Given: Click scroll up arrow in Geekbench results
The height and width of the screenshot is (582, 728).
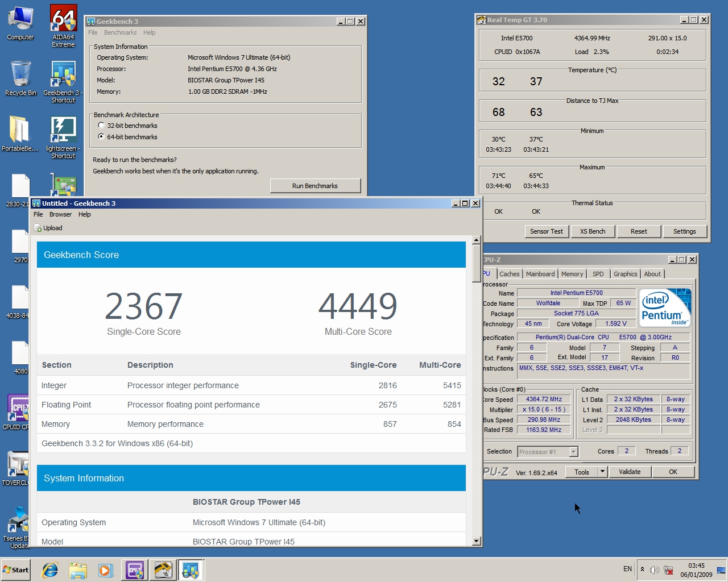Looking at the screenshot, I should pos(477,240).
